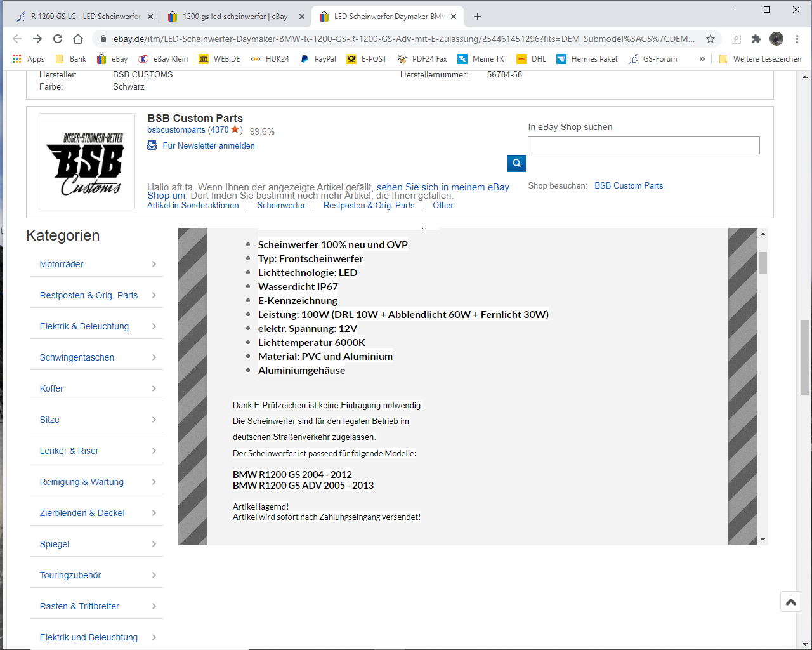Switch to the R 1200 GS LC tab
This screenshot has width=812, height=650.
click(x=85, y=17)
